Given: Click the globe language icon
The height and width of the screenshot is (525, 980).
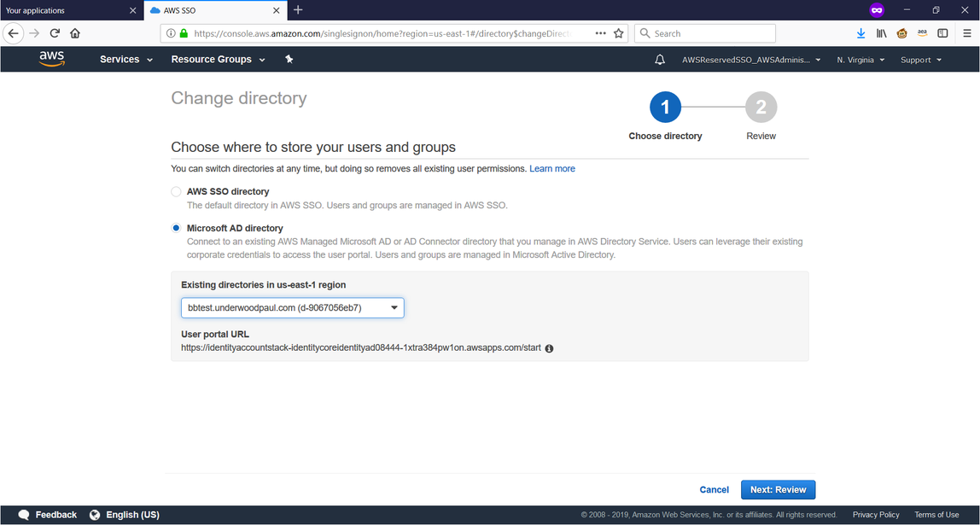Looking at the screenshot, I should point(95,515).
